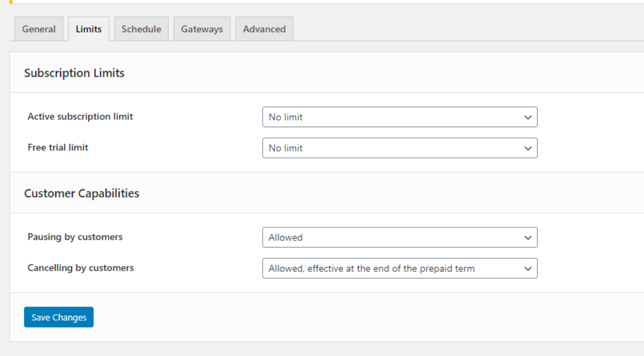The width and height of the screenshot is (644, 356).
Task: Click chevron arrow on Free trial limit select
Action: 528,148
